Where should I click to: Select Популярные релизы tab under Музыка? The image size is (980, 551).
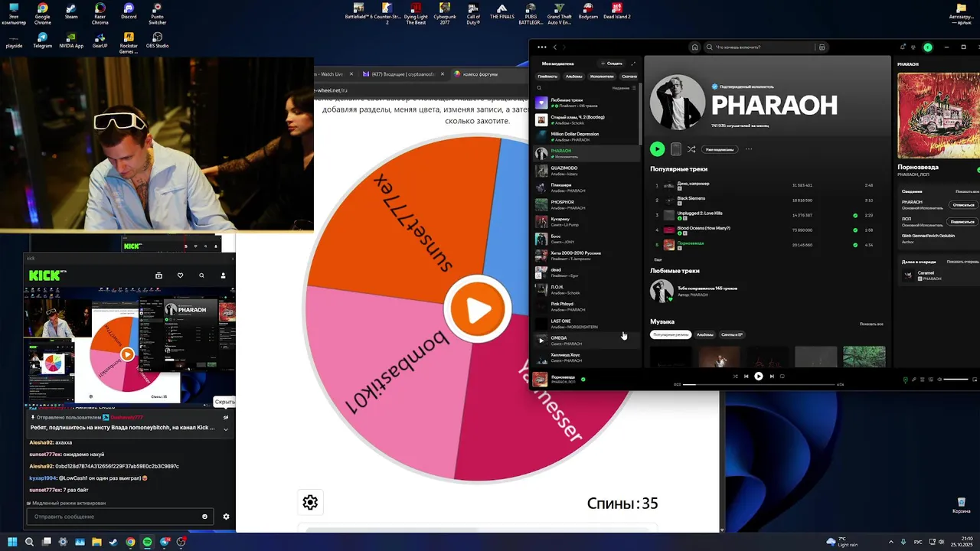(x=670, y=334)
